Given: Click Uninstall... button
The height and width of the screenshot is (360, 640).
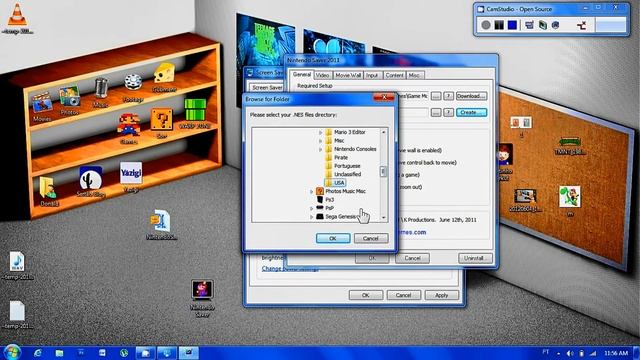Looking at the screenshot, I should point(475,258).
